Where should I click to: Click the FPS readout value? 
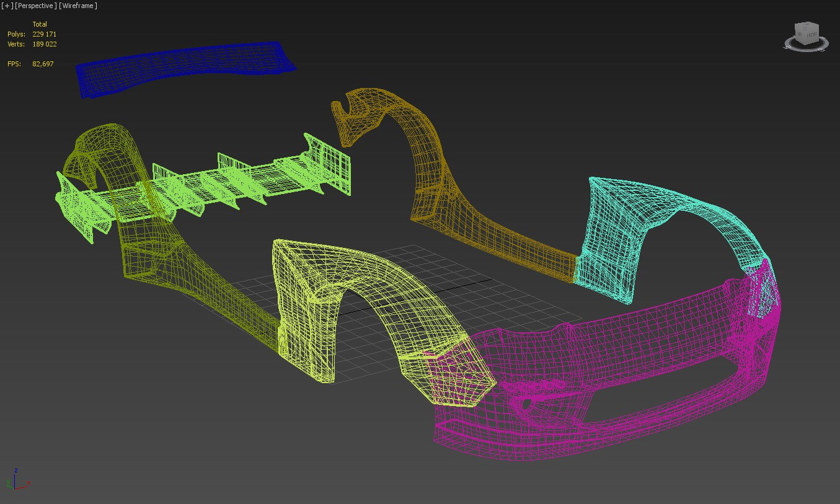[x=43, y=64]
